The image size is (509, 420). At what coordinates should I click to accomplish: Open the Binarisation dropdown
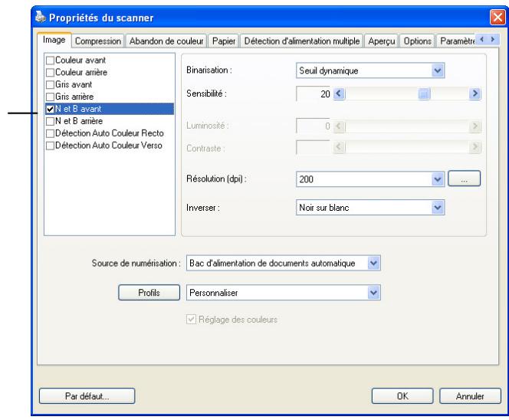point(438,71)
